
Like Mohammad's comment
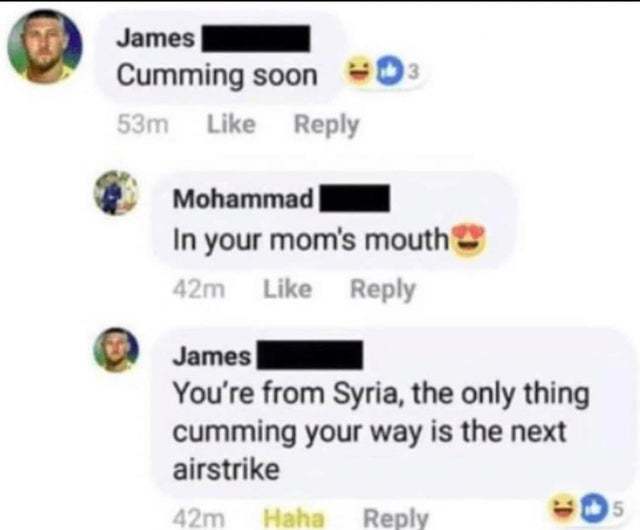287,289
